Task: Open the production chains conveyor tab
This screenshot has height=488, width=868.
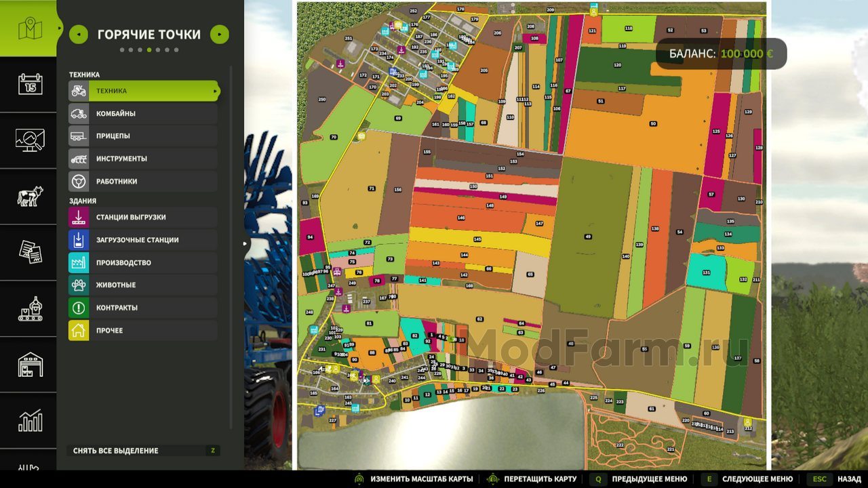Action: (x=30, y=308)
